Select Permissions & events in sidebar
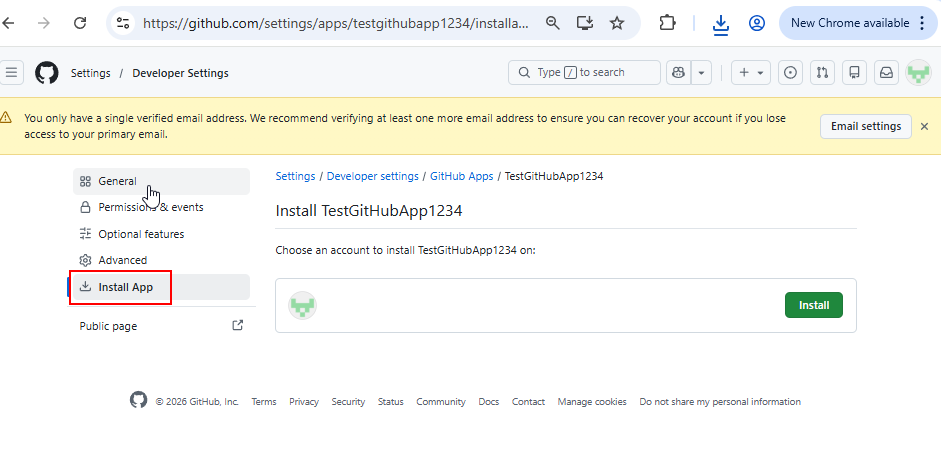This screenshot has height=450, width=941. [161, 207]
